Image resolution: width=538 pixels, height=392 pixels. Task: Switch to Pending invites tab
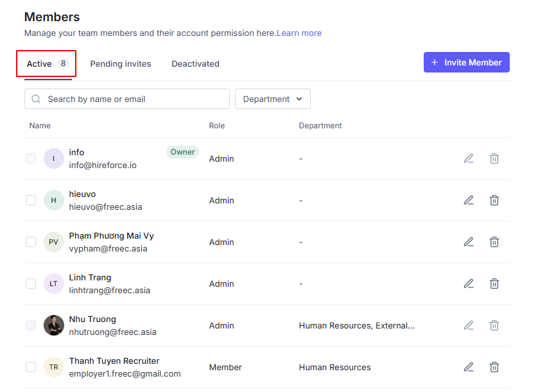(x=121, y=64)
